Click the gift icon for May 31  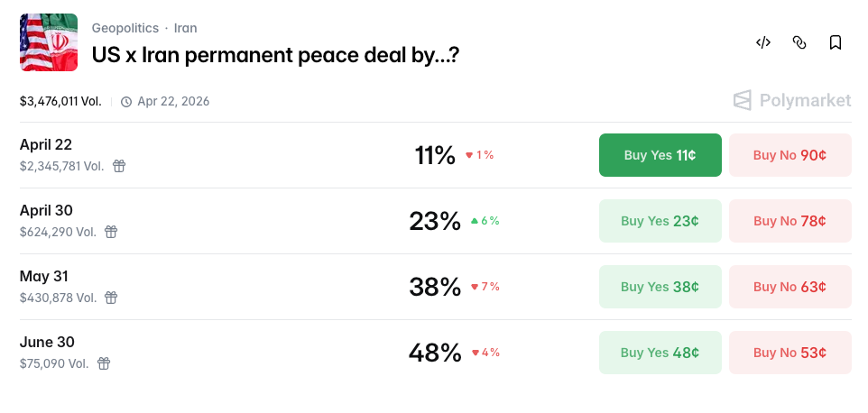[112, 298]
